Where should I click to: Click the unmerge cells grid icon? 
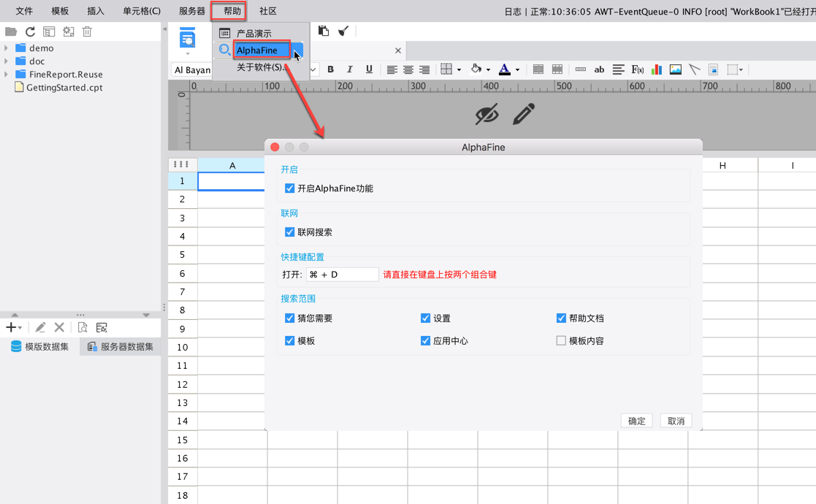click(x=557, y=69)
